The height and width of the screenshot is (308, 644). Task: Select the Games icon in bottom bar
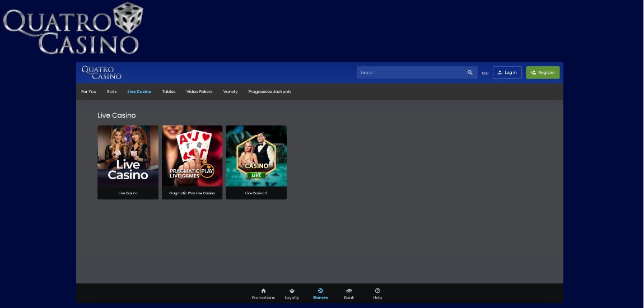pyautogui.click(x=320, y=291)
